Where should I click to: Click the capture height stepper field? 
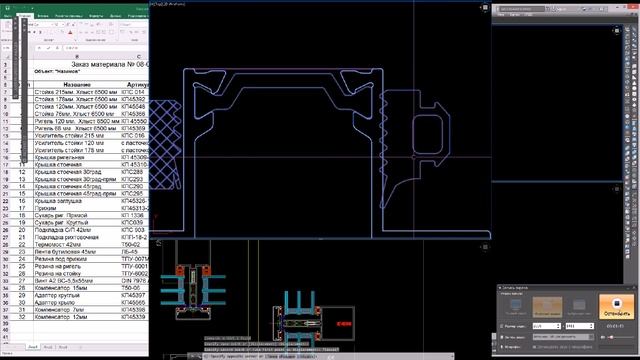[579, 326]
